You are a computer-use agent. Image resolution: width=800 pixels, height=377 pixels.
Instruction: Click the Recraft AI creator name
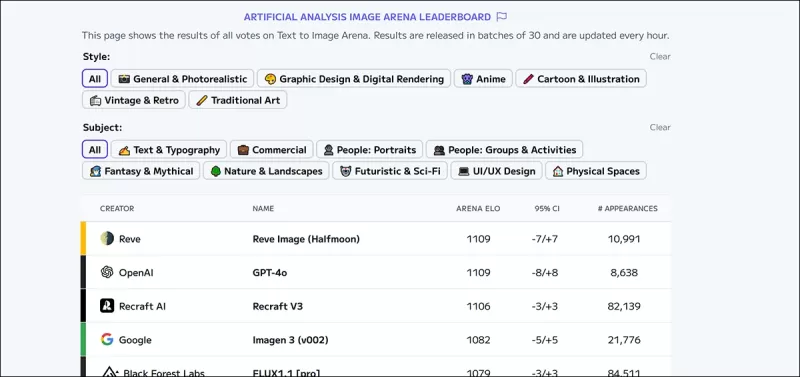pos(142,307)
